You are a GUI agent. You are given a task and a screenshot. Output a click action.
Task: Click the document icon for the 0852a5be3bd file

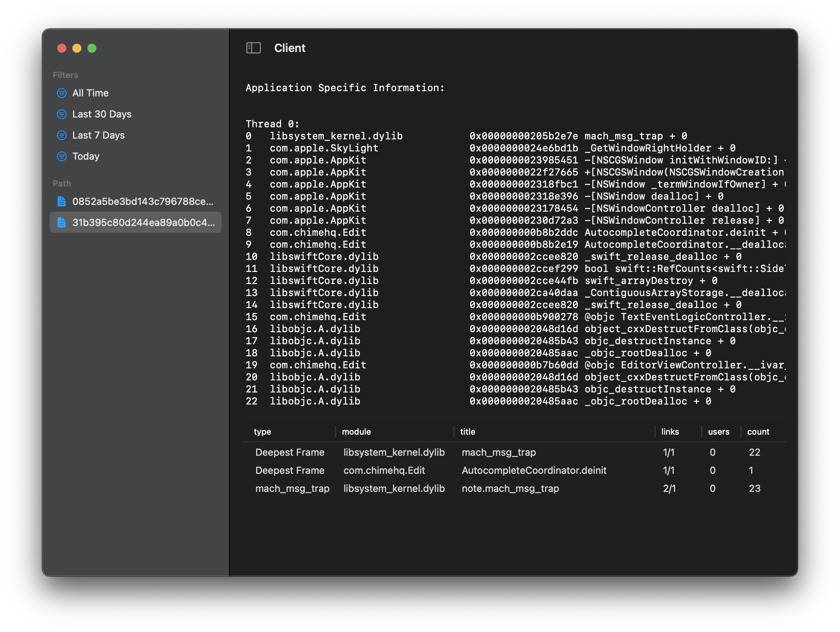point(61,201)
